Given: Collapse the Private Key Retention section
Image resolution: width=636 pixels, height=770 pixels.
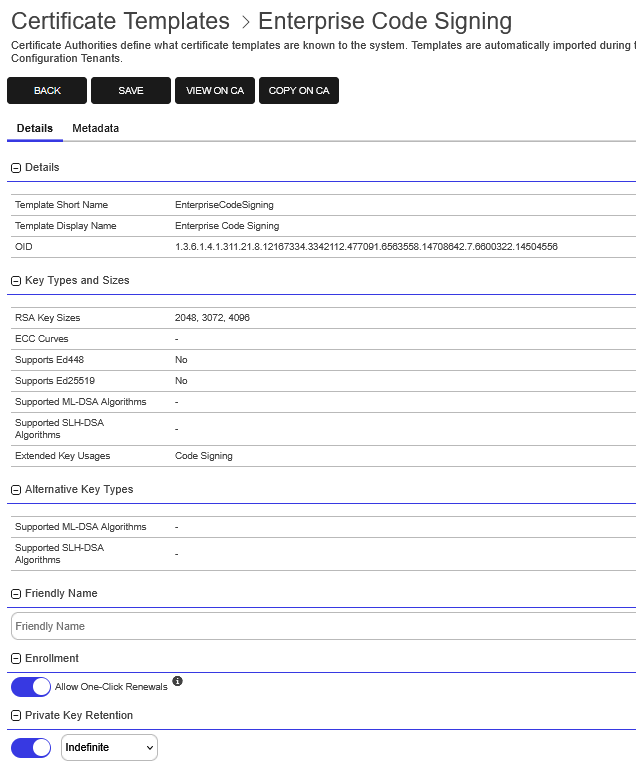Looking at the screenshot, I should 16,716.
